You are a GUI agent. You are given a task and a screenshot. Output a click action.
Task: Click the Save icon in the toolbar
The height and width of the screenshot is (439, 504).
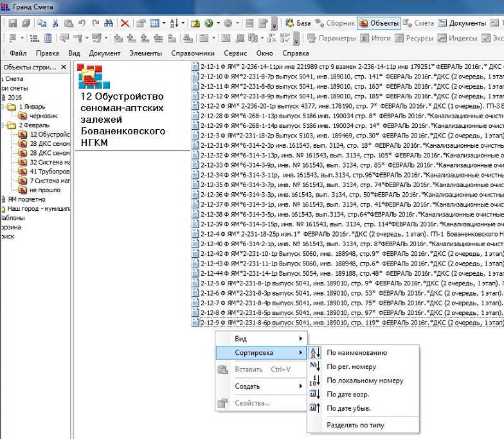(x=12, y=23)
